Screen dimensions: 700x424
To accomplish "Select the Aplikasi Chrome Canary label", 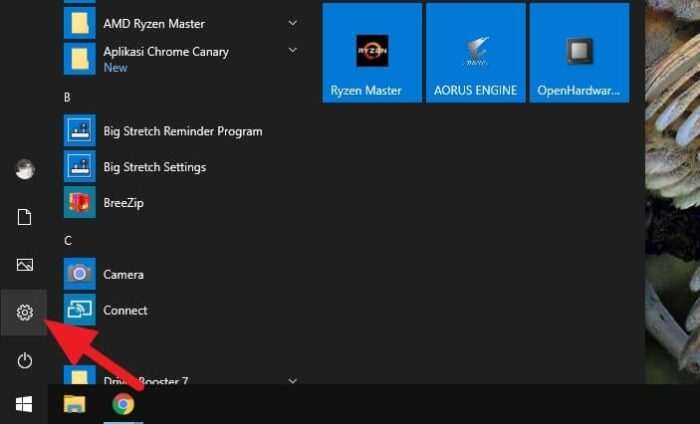I will (x=166, y=52).
